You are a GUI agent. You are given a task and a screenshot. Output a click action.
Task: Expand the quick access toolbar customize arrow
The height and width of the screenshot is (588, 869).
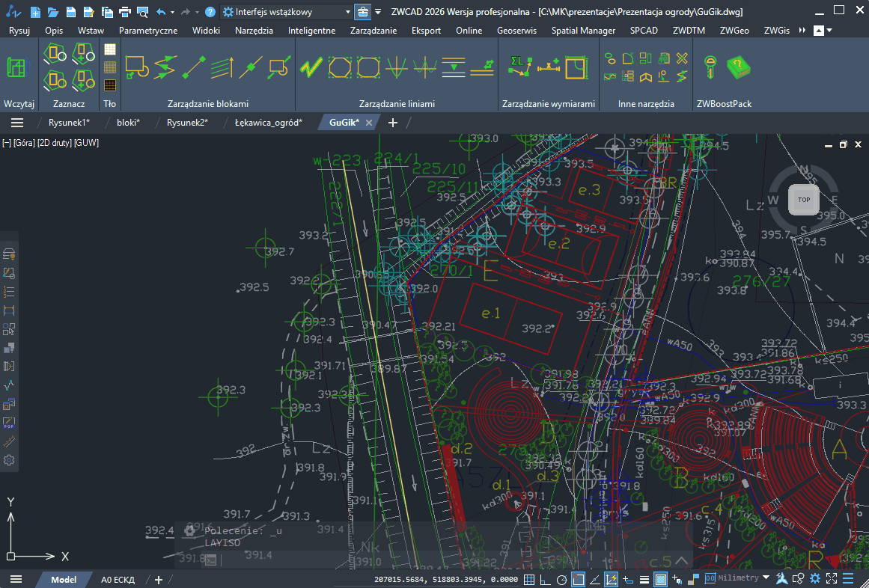378,12
